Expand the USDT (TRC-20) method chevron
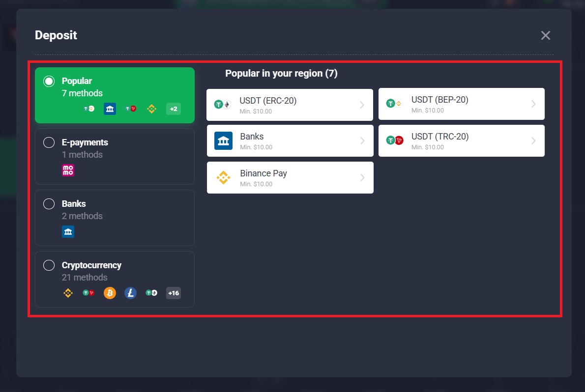This screenshot has height=392, width=585. [534, 140]
